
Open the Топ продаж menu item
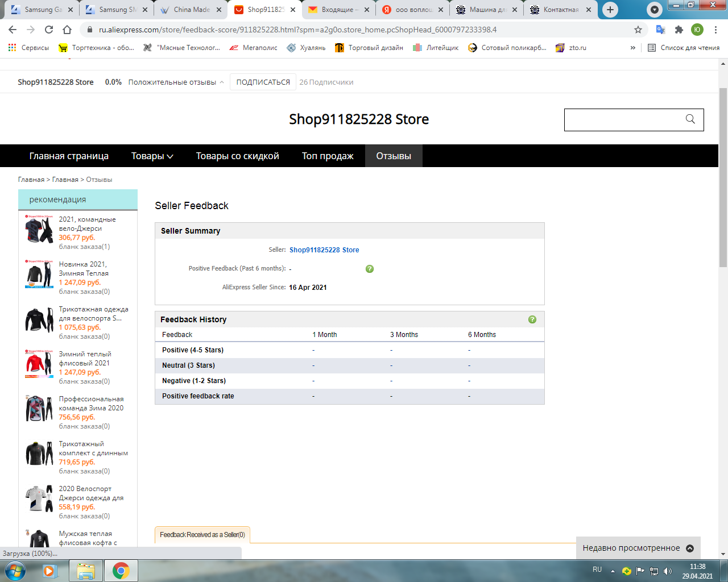point(328,156)
